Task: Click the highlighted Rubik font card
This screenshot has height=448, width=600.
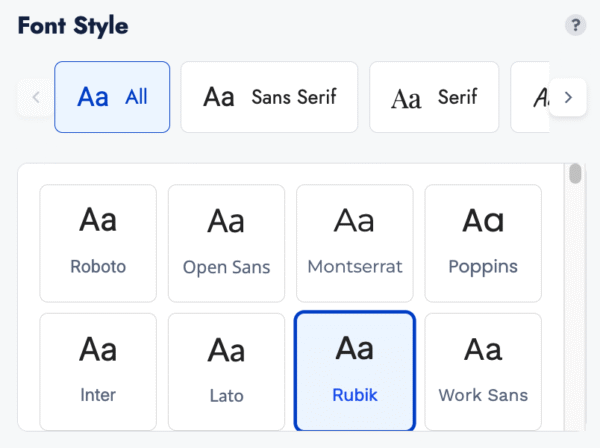Action: pos(354,371)
